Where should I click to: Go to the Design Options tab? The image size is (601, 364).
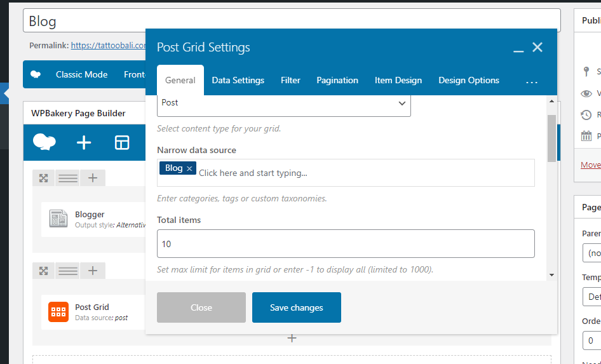click(x=469, y=80)
